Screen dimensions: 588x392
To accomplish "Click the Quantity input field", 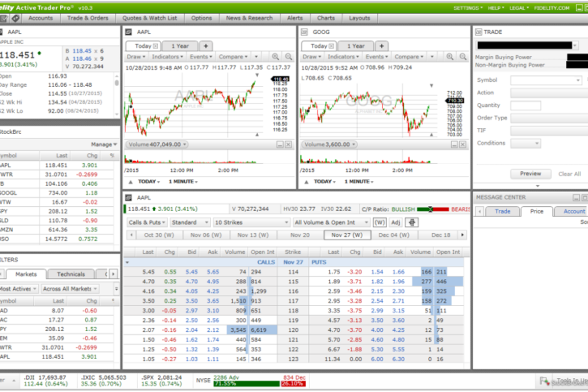I will tap(525, 105).
